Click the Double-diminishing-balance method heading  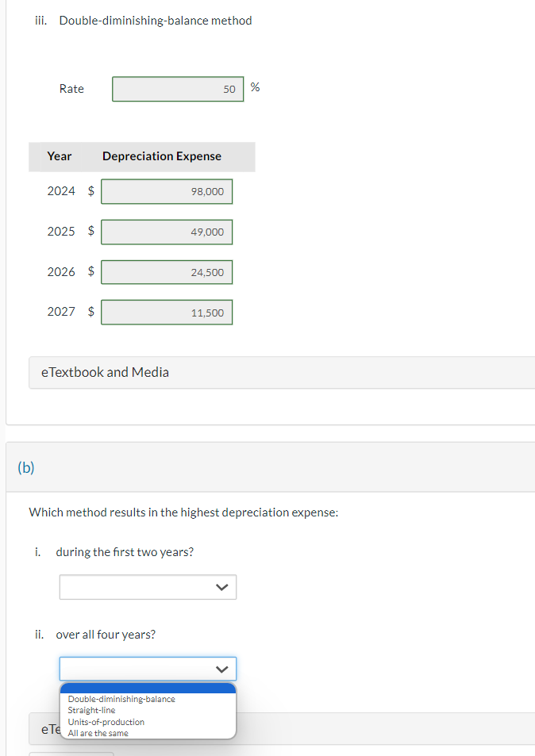pos(155,20)
